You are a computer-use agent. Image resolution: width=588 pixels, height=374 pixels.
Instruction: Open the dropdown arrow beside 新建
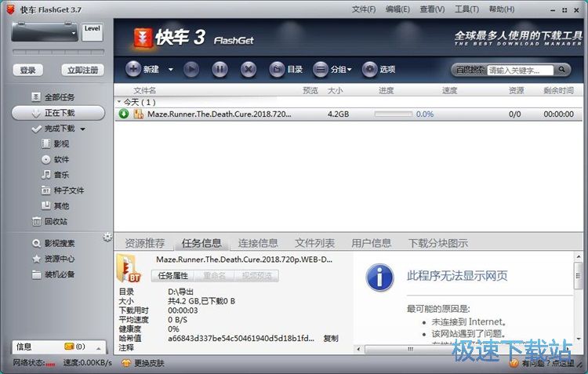[x=171, y=70]
